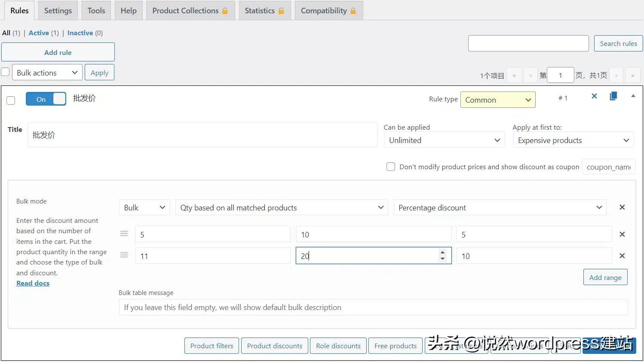Click the drag handle of the second range row
Viewport: 644px width, 362px height.
(124, 255)
